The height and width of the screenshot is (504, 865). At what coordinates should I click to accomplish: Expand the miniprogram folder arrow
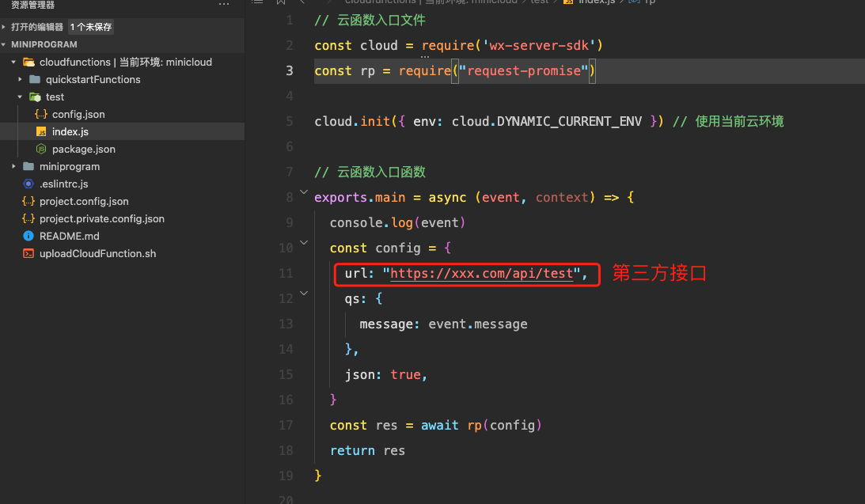13,166
